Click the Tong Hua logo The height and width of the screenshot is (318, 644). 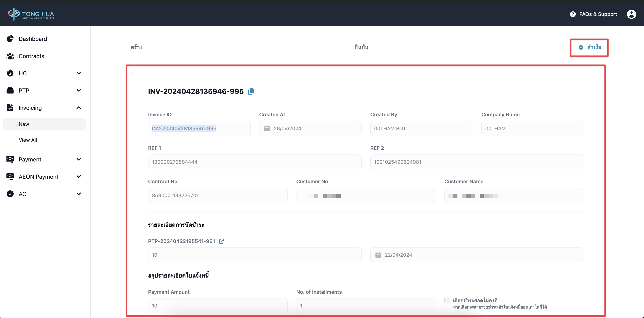coord(31,14)
